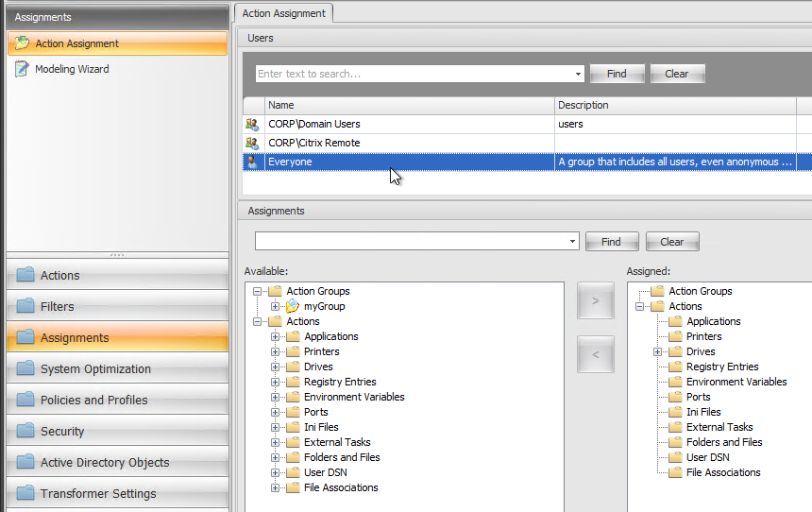Expand Available File Associations node
The image size is (812, 512).
tap(275, 487)
